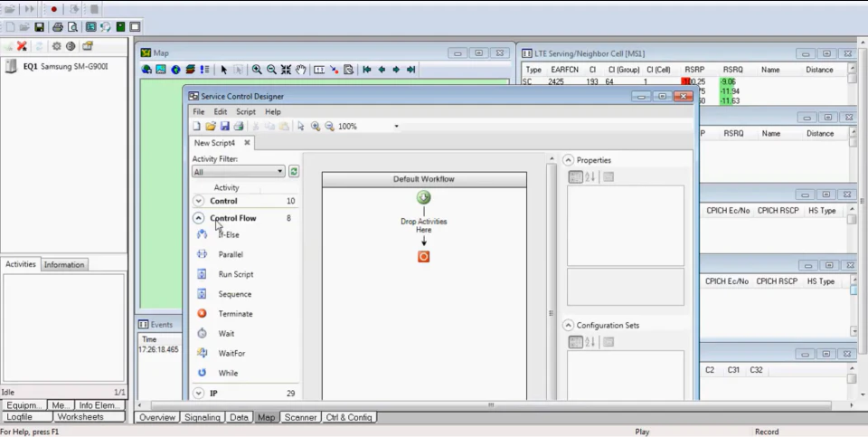Click the Map zoom out tool
This screenshot has width=868, height=437.
271,70
